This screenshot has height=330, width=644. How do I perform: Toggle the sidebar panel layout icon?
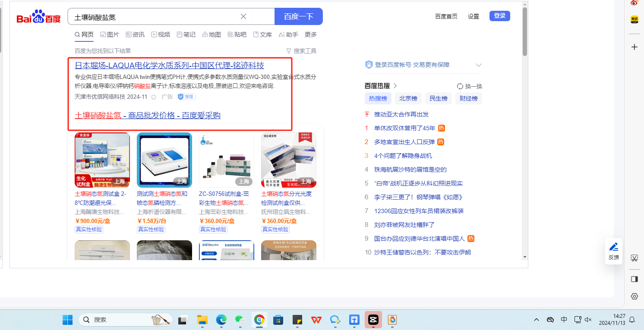[x=634, y=279]
